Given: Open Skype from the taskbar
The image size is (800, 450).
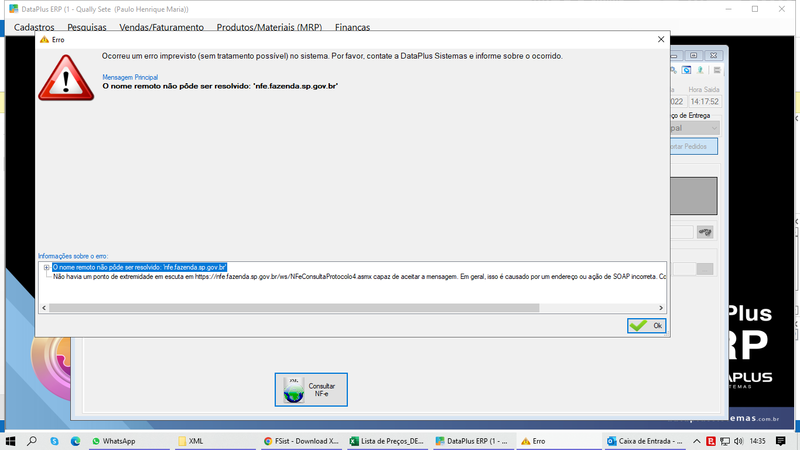Looking at the screenshot, I should pos(54,441).
